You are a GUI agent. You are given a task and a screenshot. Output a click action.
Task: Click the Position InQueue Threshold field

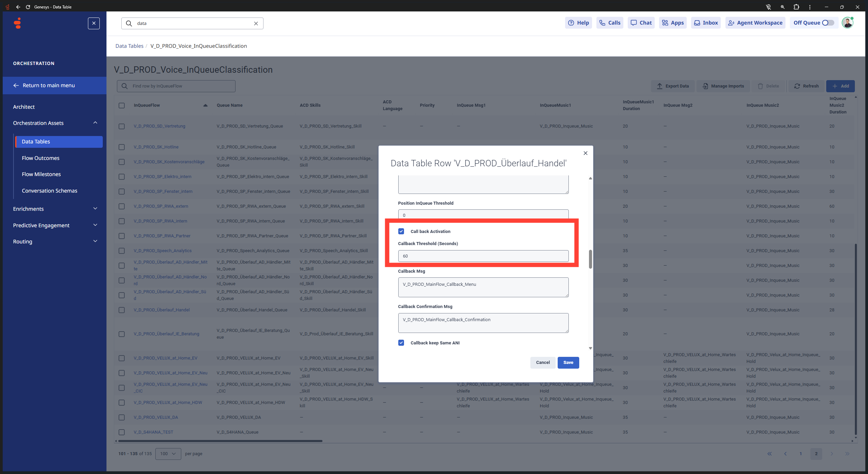[483, 214]
